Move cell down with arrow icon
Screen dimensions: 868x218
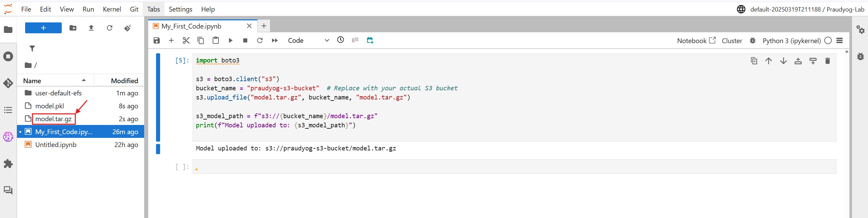(783, 61)
